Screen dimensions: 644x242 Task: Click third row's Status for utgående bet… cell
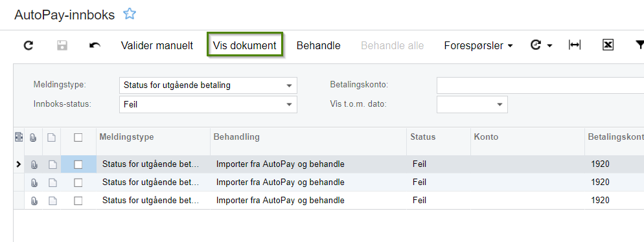(x=153, y=200)
